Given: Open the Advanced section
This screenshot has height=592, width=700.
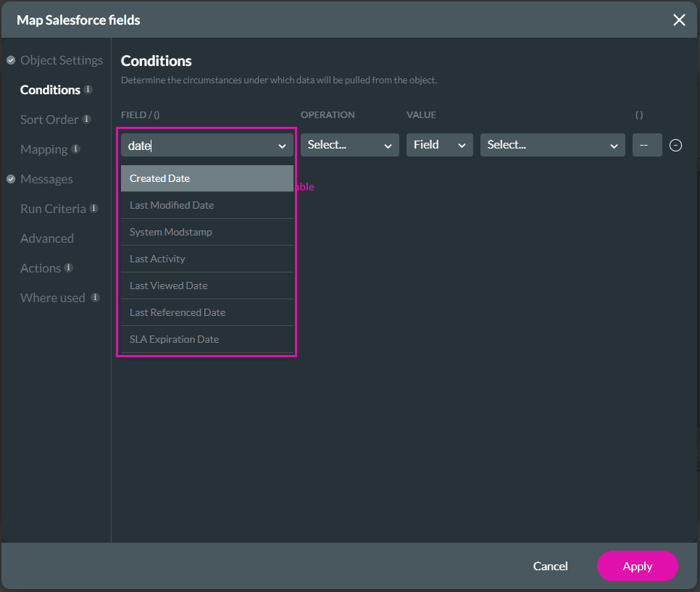Looking at the screenshot, I should coord(46,238).
